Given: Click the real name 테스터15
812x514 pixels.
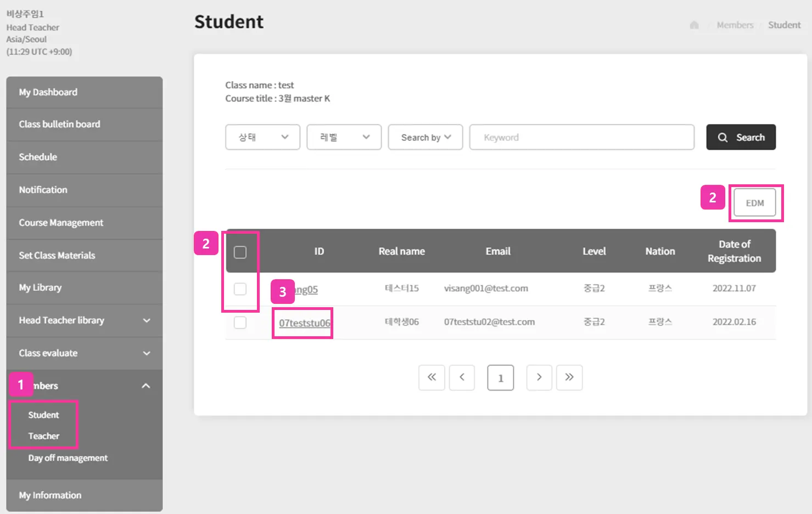Looking at the screenshot, I should [x=402, y=289].
